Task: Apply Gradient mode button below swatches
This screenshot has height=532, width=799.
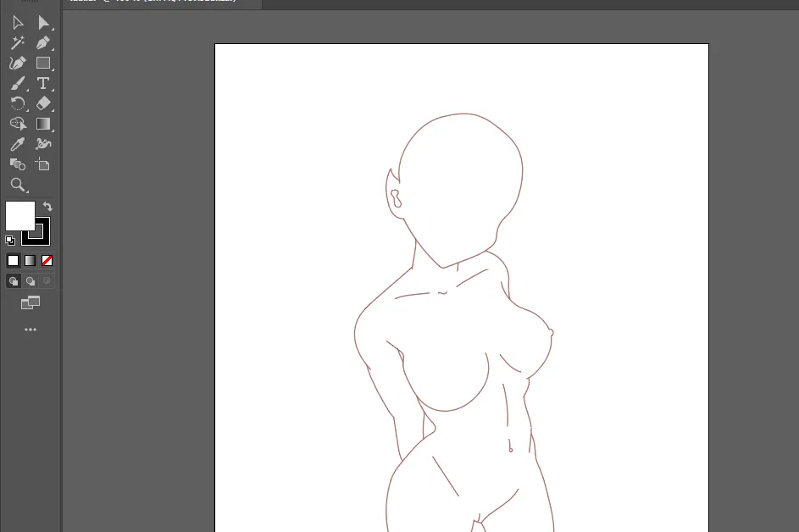Action: [x=30, y=261]
